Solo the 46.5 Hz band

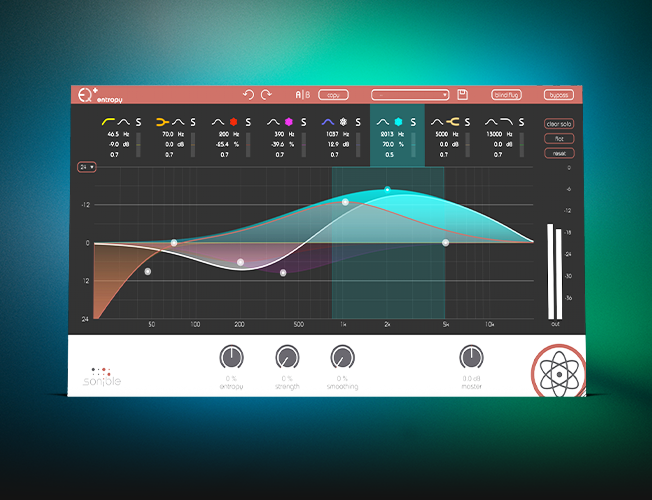[138, 122]
